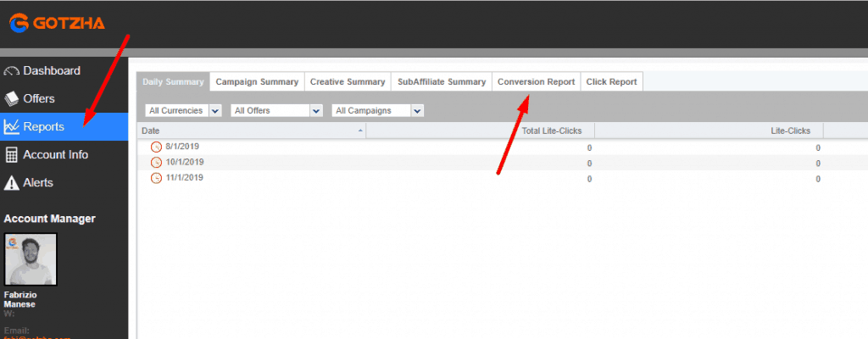Click the Offers stack icon
Screen dimensions: 868x339
[x=12, y=98]
